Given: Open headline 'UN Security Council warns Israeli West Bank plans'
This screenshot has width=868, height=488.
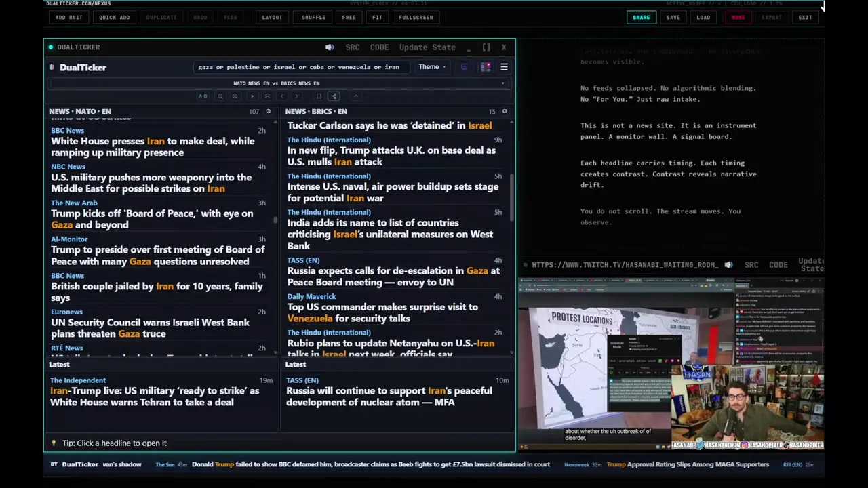Looking at the screenshot, I should click(150, 328).
